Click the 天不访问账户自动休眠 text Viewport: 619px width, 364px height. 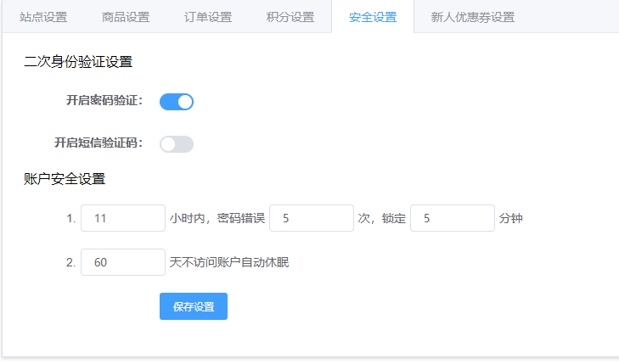[229, 262]
